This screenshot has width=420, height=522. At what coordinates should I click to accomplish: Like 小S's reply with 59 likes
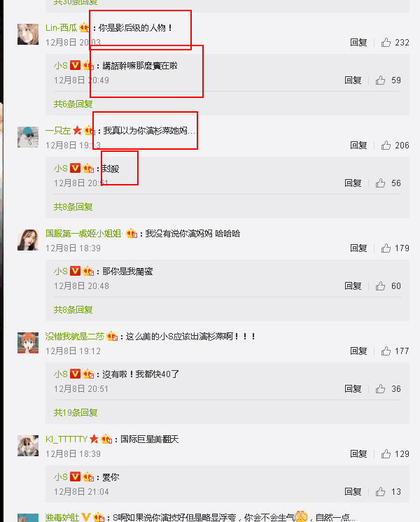coord(380,80)
